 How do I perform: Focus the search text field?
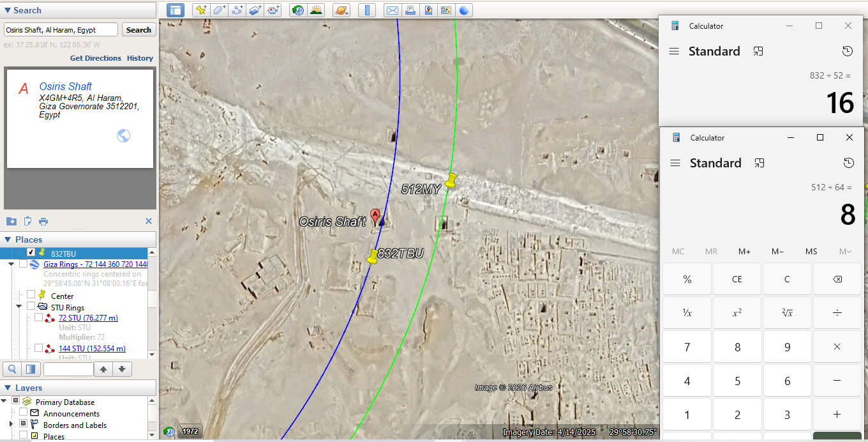tap(61, 30)
